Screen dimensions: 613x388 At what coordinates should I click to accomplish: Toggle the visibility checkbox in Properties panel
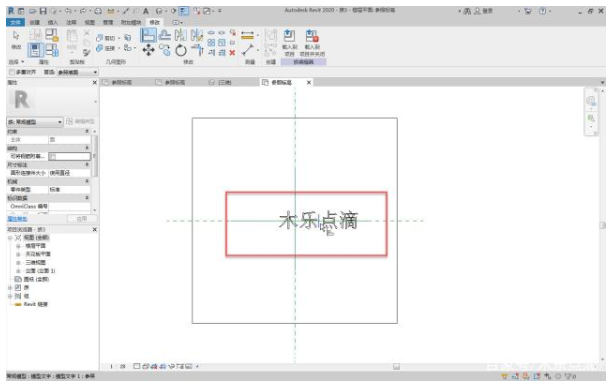pos(53,156)
